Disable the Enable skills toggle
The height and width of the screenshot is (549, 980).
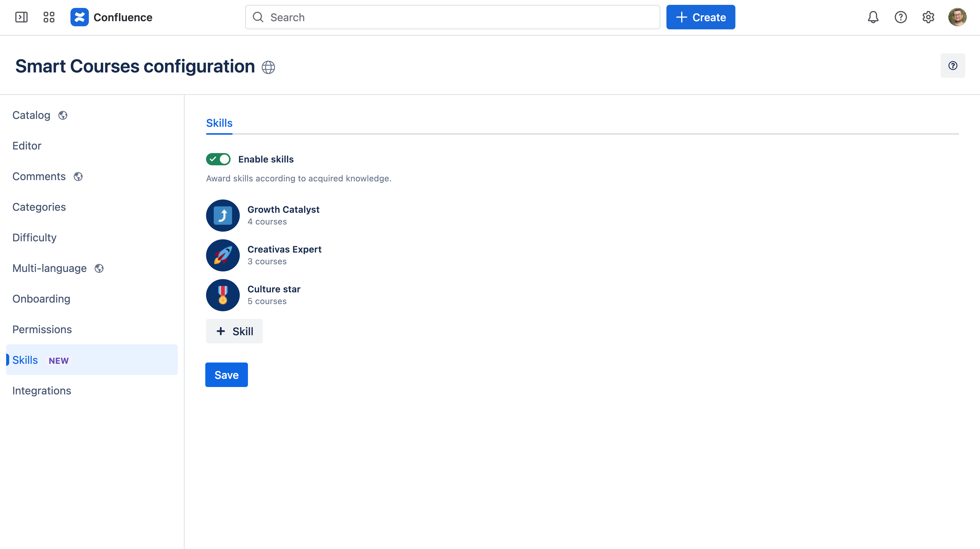pos(218,159)
